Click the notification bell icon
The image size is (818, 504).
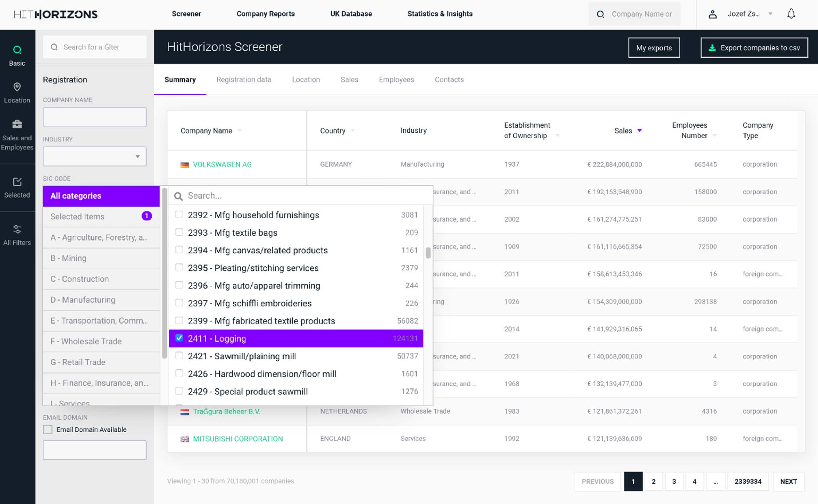(x=791, y=14)
